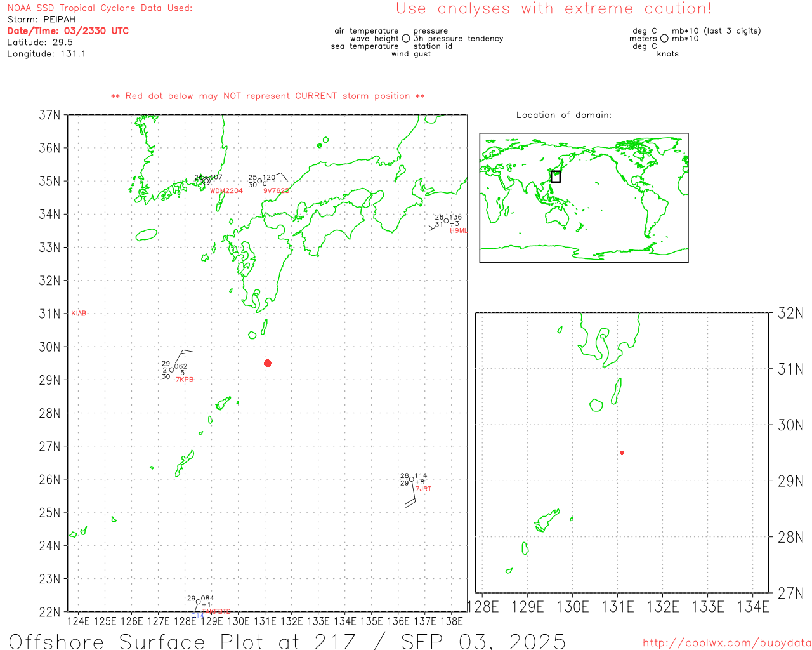The image size is (812, 650).
Task: Click the 'Longitude: 131.1' text
Action: [46, 54]
